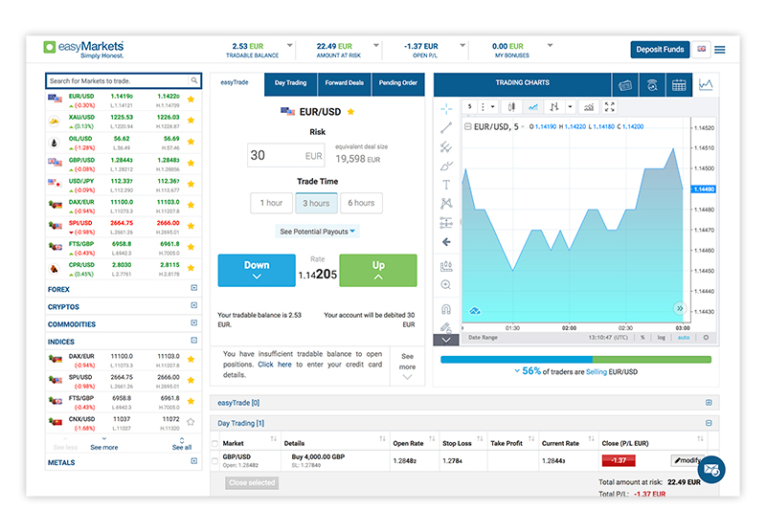Image resolution: width=766 pixels, height=532 pixels.
Task: Click the modify button for GBP/USD
Action: pyautogui.click(x=687, y=460)
